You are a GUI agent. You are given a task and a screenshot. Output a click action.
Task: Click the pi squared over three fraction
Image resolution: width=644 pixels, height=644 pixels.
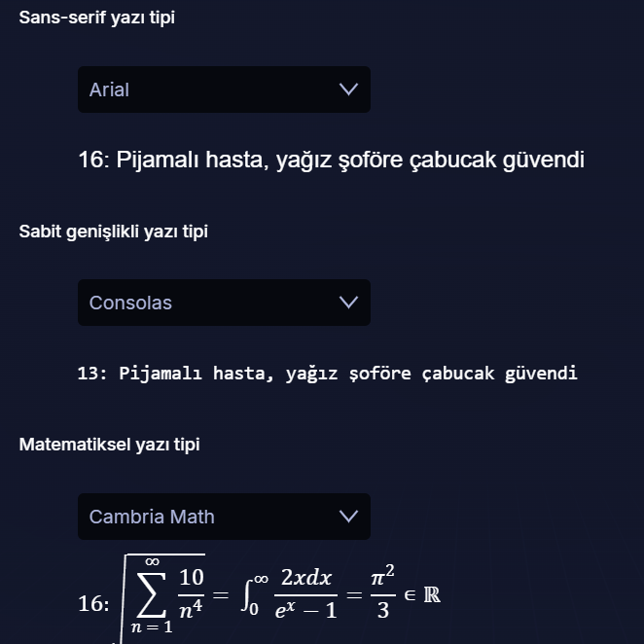(x=382, y=593)
